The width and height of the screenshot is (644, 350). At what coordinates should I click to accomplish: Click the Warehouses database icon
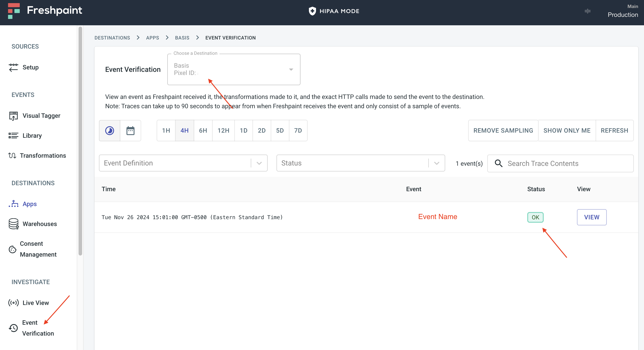(x=14, y=224)
